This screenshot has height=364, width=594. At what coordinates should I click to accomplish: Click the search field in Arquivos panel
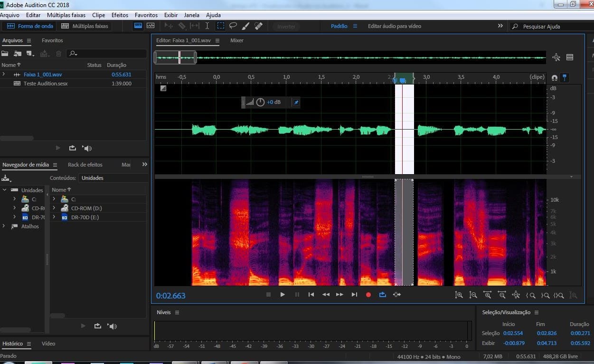pos(107,54)
